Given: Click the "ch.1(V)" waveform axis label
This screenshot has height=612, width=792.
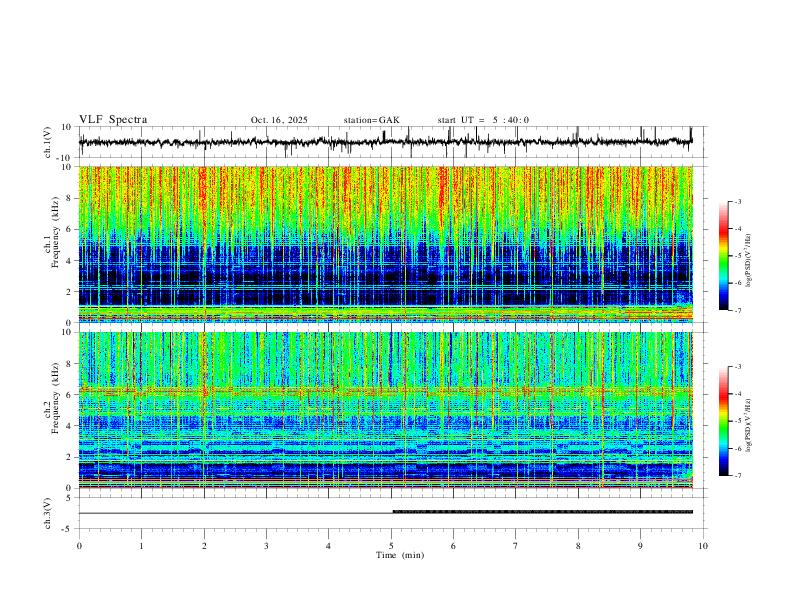Looking at the screenshot, I should pos(48,142).
